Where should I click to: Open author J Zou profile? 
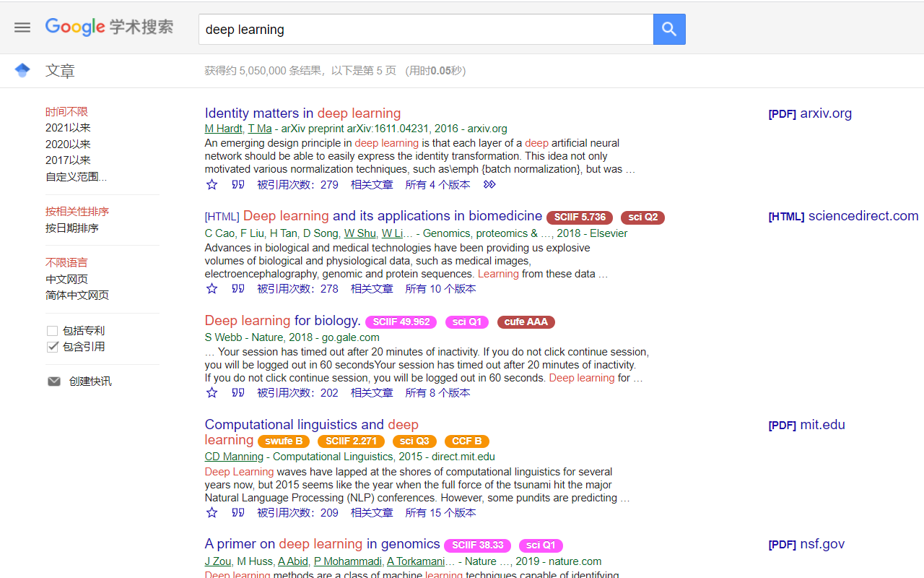click(x=218, y=561)
